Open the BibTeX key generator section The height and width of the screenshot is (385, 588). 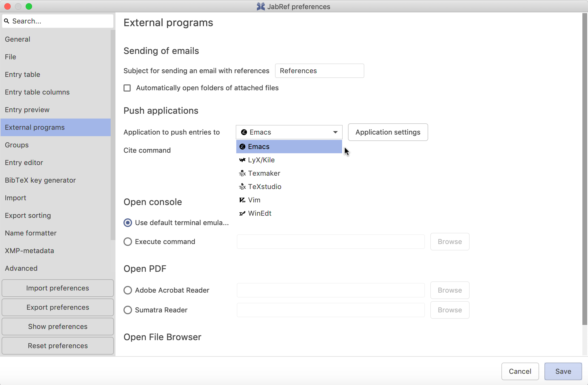40,180
